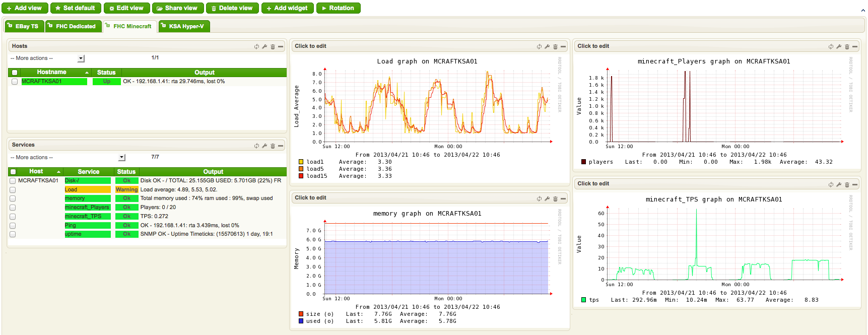Image resolution: width=868 pixels, height=335 pixels.
Task: Open Hosts widget settings wrench
Action: (x=264, y=46)
